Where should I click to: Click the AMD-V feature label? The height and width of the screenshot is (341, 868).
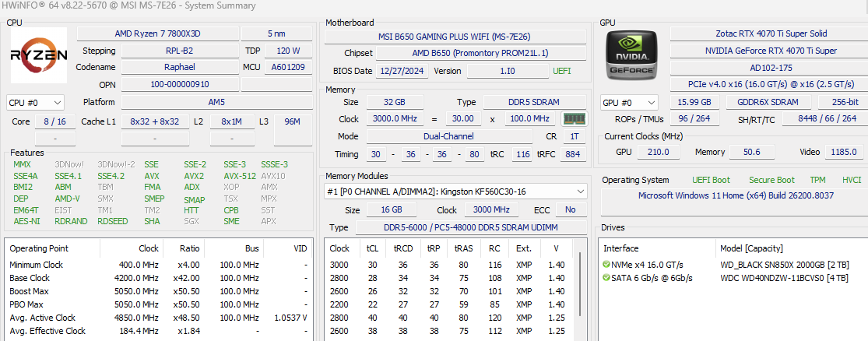(x=67, y=199)
